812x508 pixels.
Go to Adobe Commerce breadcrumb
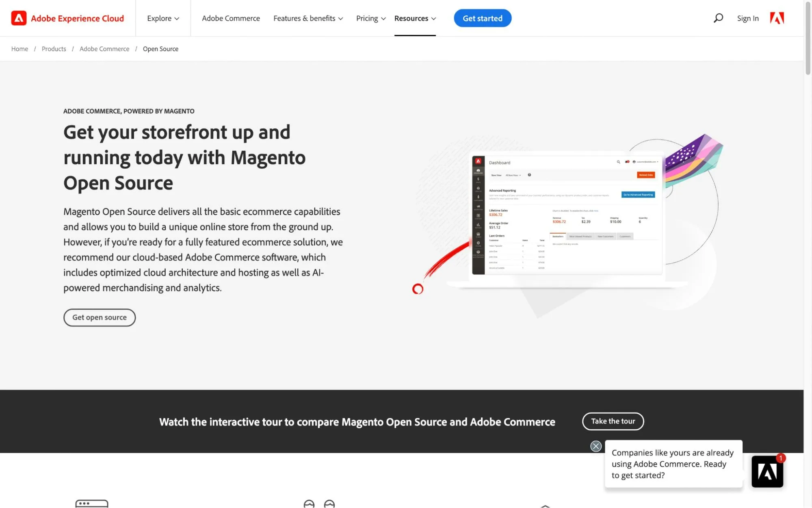coord(104,49)
